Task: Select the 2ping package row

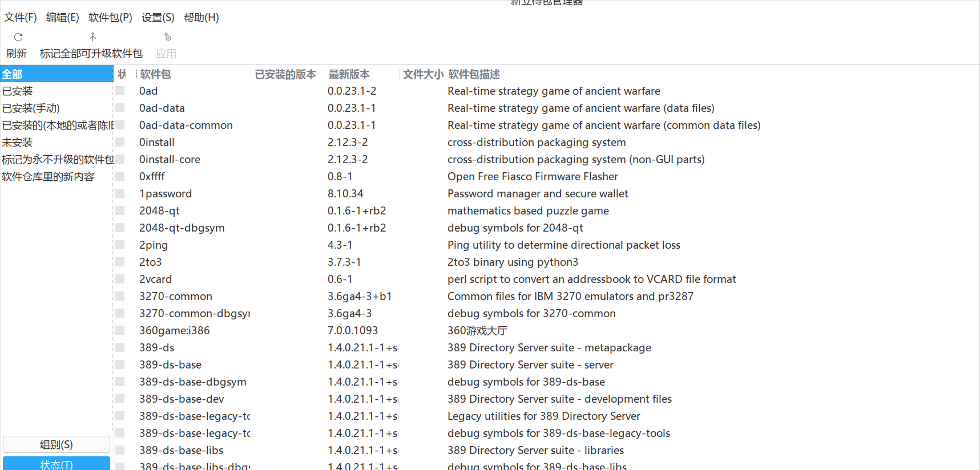Action: tap(547, 245)
